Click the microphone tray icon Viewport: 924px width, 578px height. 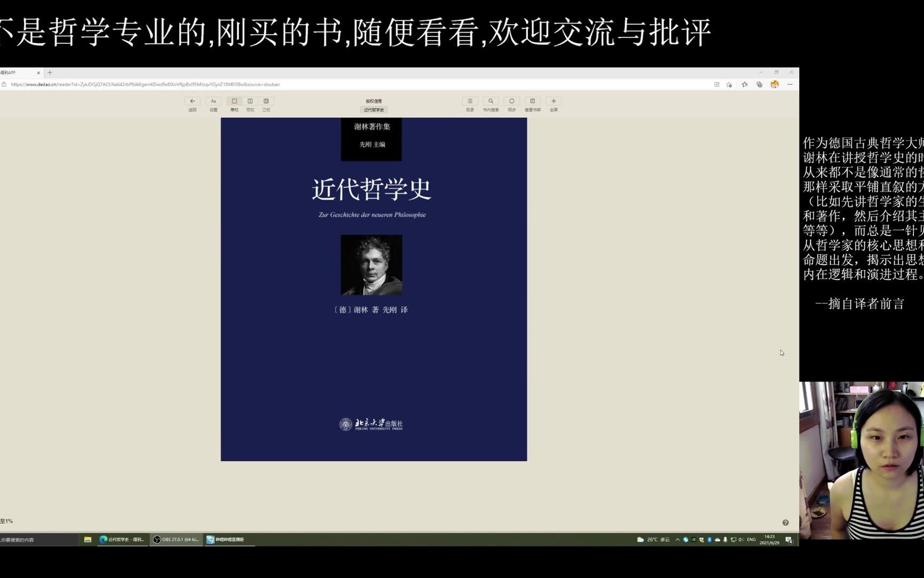tap(725, 539)
